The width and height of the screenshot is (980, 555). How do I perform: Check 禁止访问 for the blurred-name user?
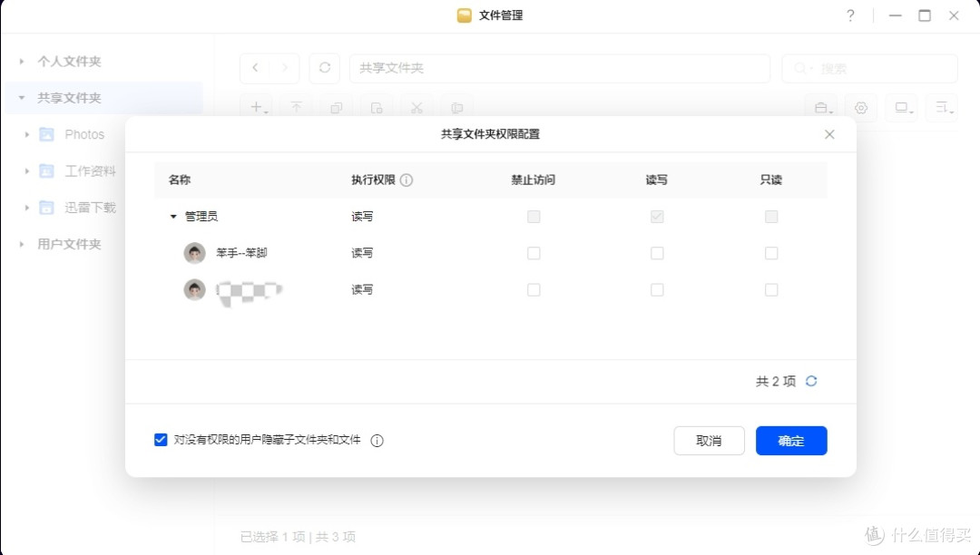point(534,289)
